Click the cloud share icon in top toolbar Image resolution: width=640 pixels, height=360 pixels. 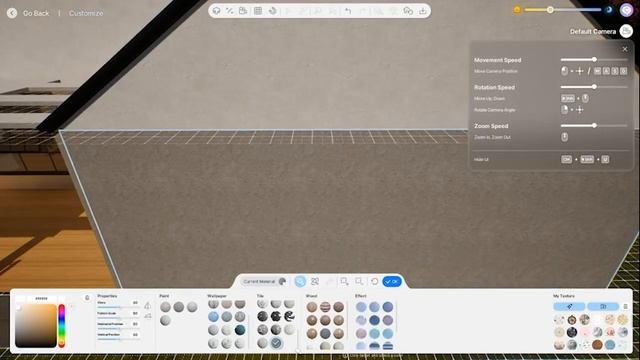[x=408, y=11]
